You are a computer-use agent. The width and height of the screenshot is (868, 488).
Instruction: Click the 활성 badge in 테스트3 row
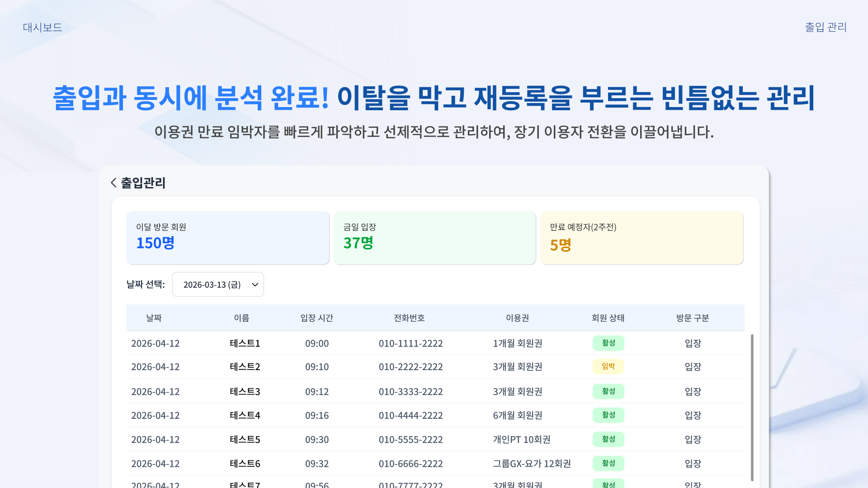tap(609, 391)
